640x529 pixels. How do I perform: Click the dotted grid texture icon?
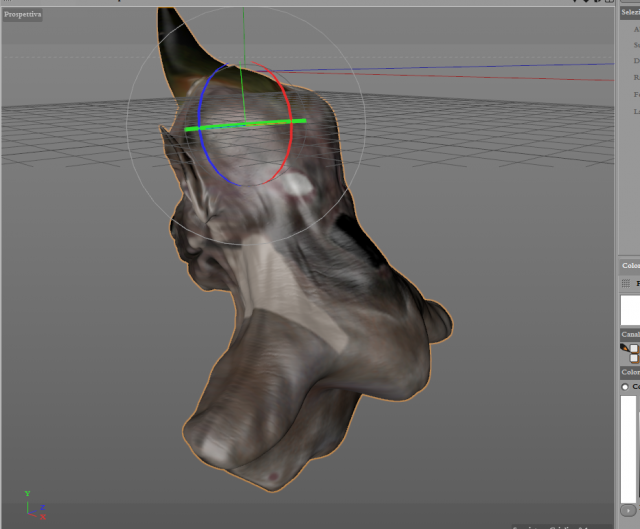pos(625,283)
